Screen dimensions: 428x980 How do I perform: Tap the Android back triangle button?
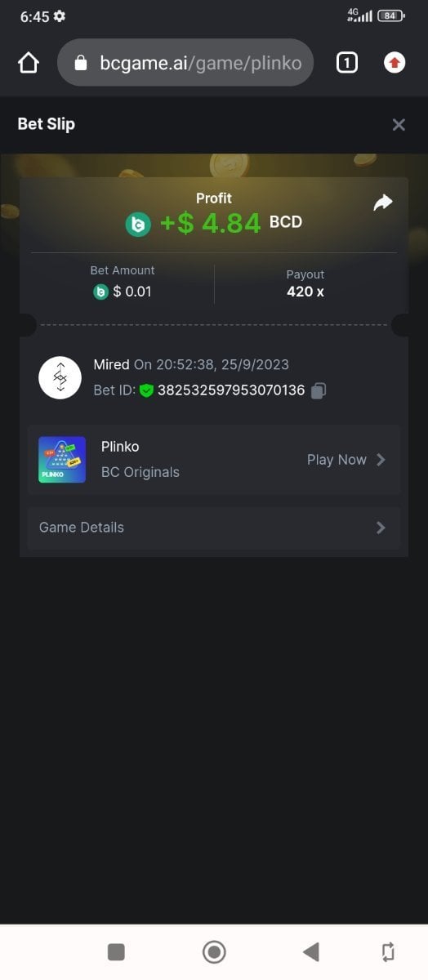click(310, 951)
